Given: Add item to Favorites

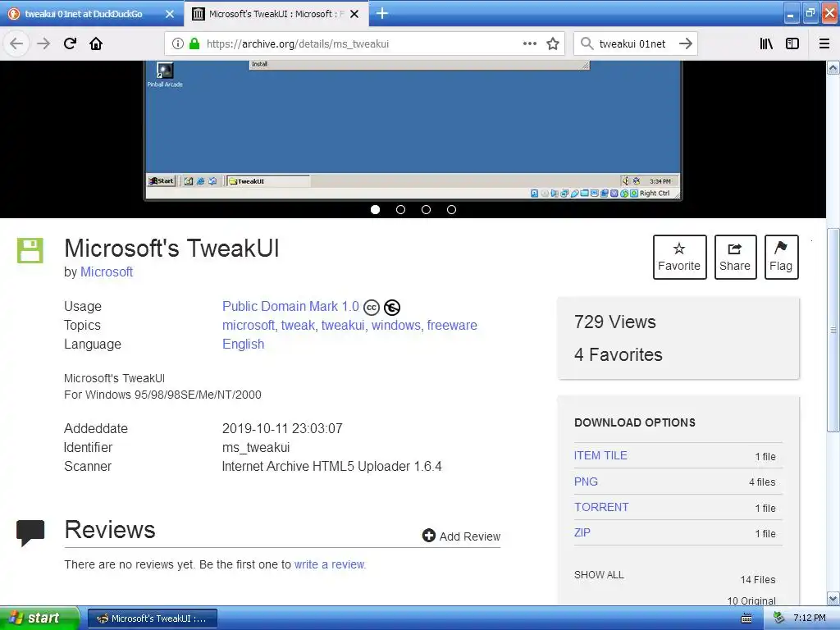Looking at the screenshot, I should (679, 257).
